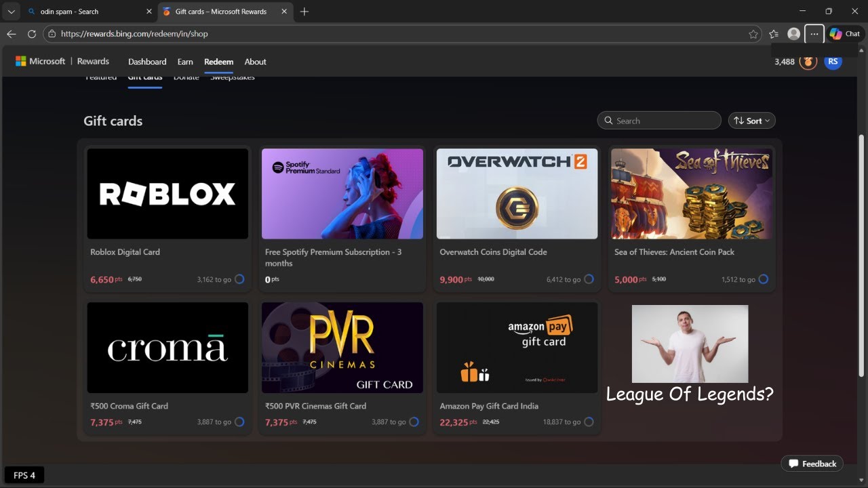Image resolution: width=868 pixels, height=488 pixels.
Task: Click the 5,000 pts Sea of Thieves price
Action: pos(631,279)
